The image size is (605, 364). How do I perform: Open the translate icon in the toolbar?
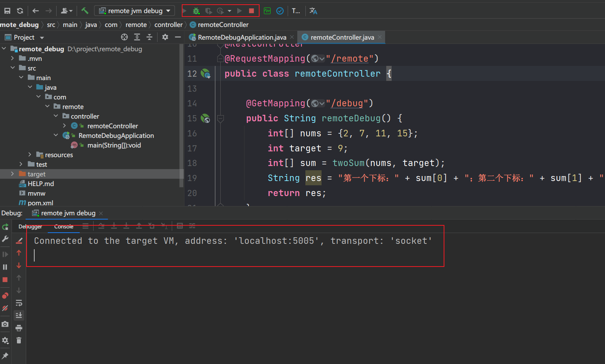(x=313, y=11)
